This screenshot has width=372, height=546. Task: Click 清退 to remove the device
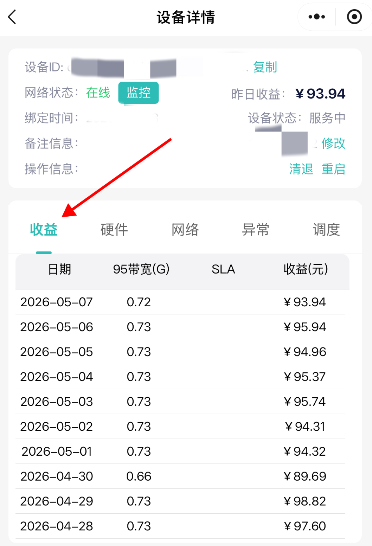pyautogui.click(x=301, y=169)
